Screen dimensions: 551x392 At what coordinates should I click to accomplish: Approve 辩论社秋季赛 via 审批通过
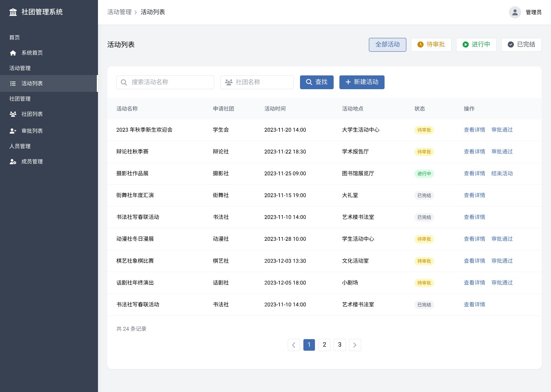coord(502,152)
